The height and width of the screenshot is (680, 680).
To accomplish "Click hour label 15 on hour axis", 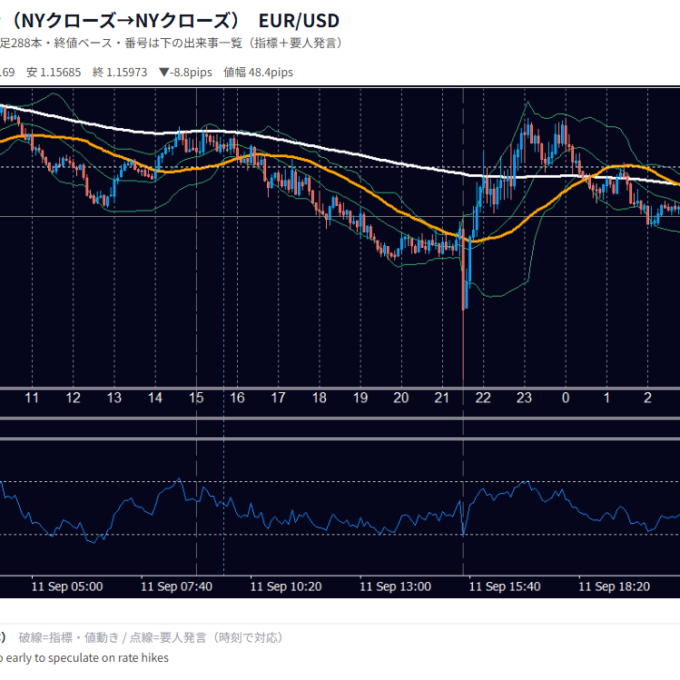I will click(x=196, y=398).
